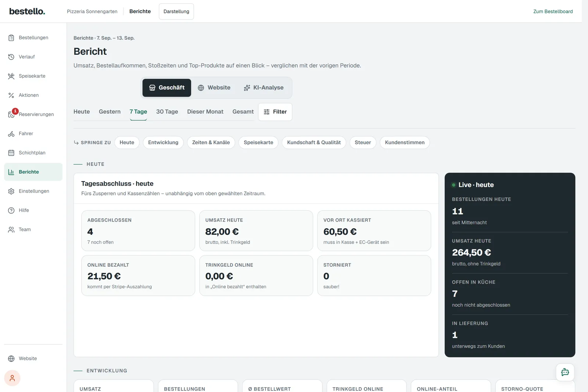Click the Aktionen percent icon

(x=11, y=95)
